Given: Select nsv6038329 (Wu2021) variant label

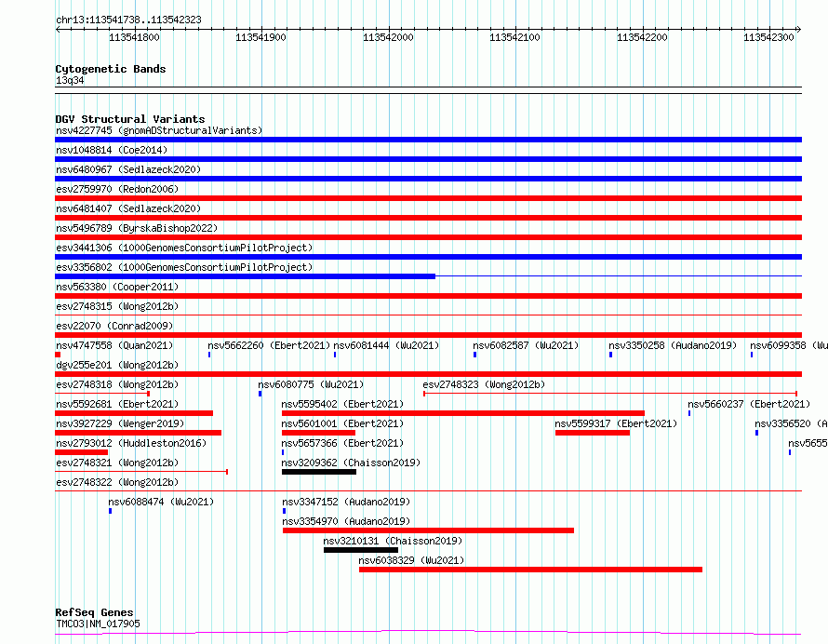Looking at the screenshot, I should [411, 560].
